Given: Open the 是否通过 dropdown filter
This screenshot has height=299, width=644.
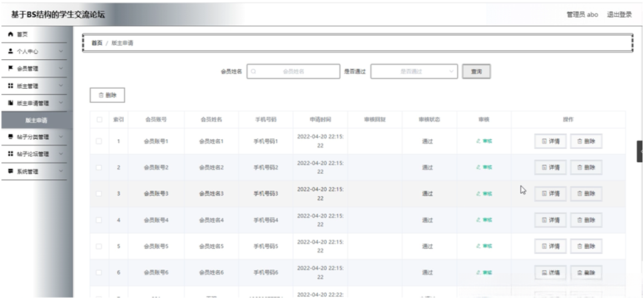Looking at the screenshot, I should click(414, 71).
